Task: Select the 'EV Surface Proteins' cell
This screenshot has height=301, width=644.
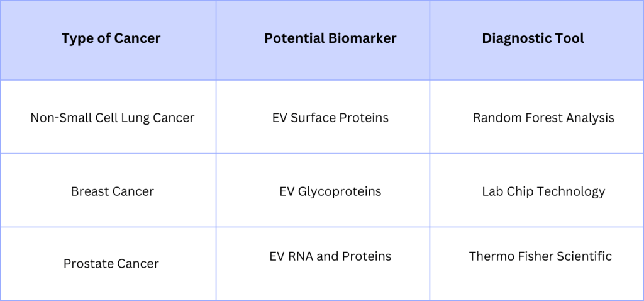Action: pyautogui.click(x=330, y=118)
